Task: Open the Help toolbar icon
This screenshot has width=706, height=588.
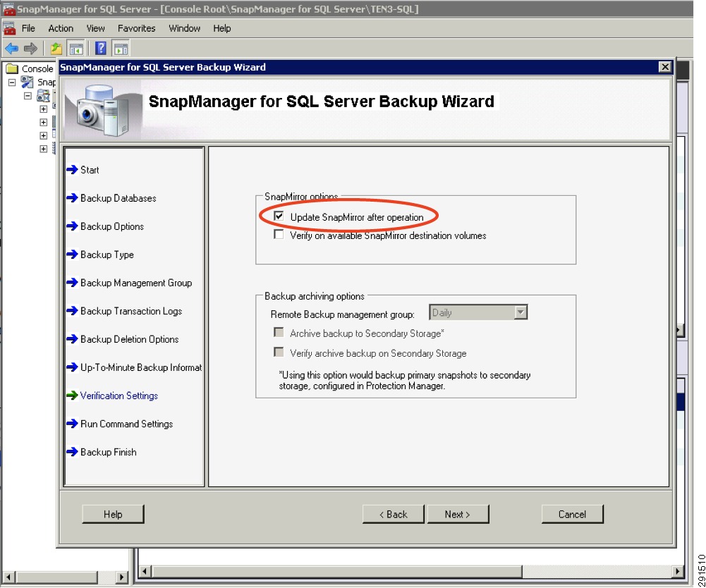Action: click(x=101, y=48)
